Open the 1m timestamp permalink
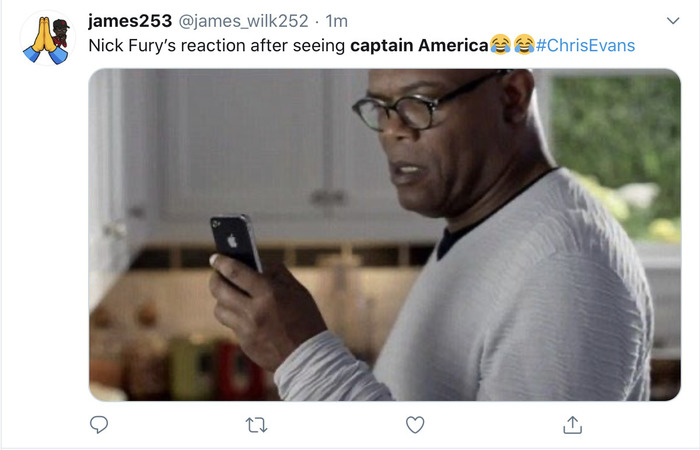The width and height of the screenshot is (700, 450). [337, 21]
